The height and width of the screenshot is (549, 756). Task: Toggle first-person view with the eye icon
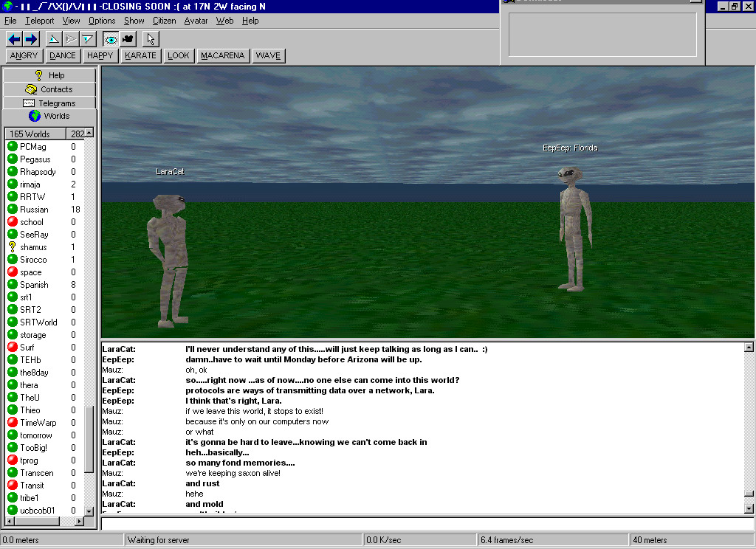tap(111, 39)
